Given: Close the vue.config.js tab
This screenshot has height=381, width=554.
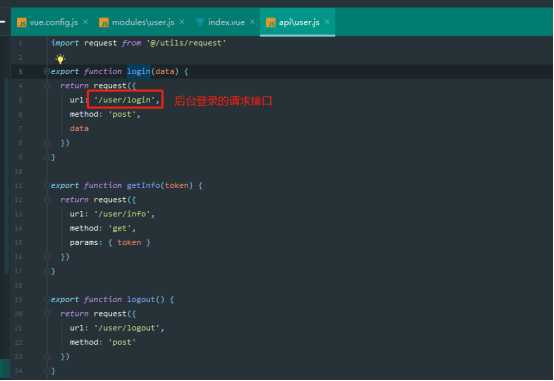Looking at the screenshot, I should tap(86, 22).
